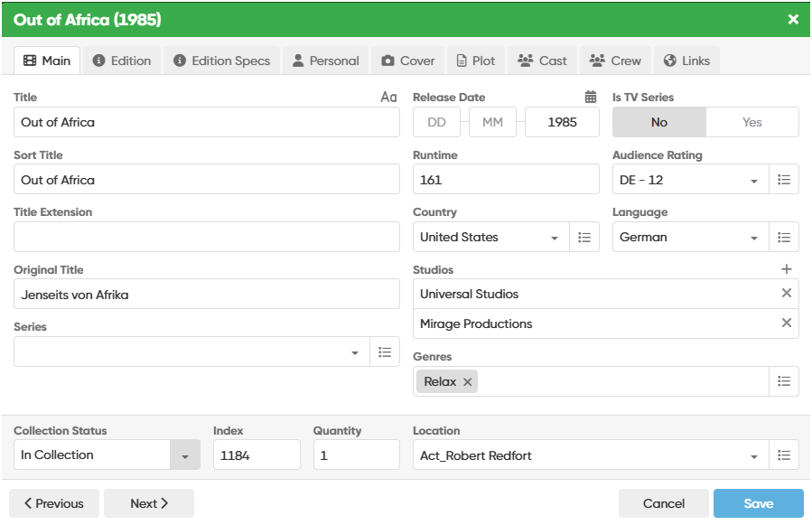The image size is (812, 525).
Task: Open the Audience Rating list icon
Action: [x=783, y=180]
